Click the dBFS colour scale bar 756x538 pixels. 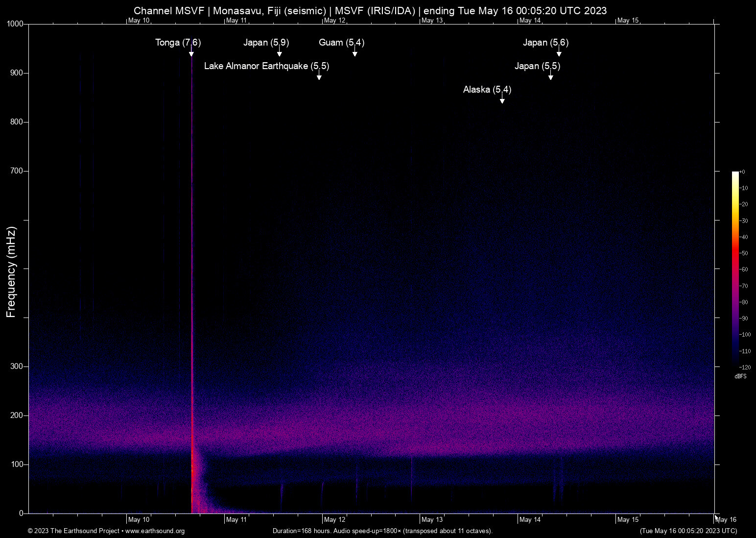[x=735, y=269]
